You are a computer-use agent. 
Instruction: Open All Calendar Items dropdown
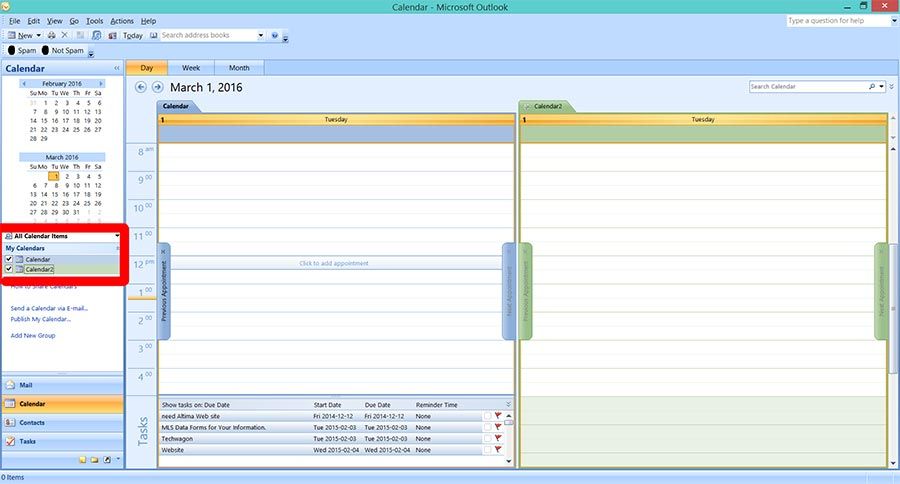(x=117, y=236)
